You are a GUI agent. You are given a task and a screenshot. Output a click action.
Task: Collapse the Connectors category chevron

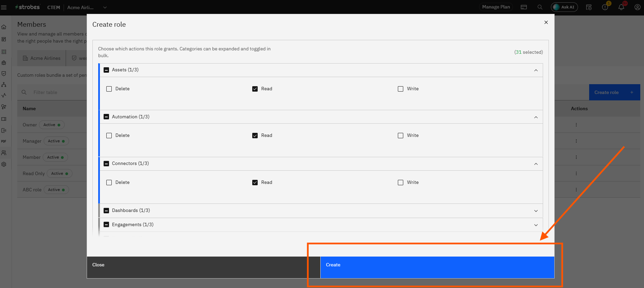click(x=536, y=164)
